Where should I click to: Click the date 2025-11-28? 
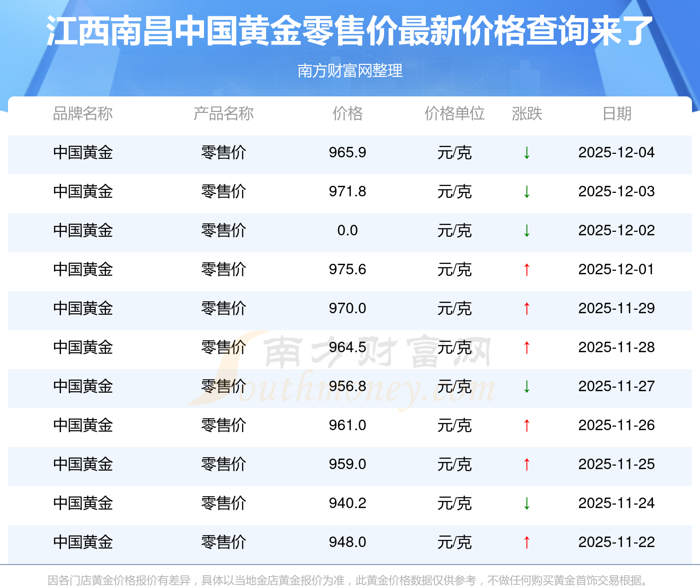[x=616, y=347]
